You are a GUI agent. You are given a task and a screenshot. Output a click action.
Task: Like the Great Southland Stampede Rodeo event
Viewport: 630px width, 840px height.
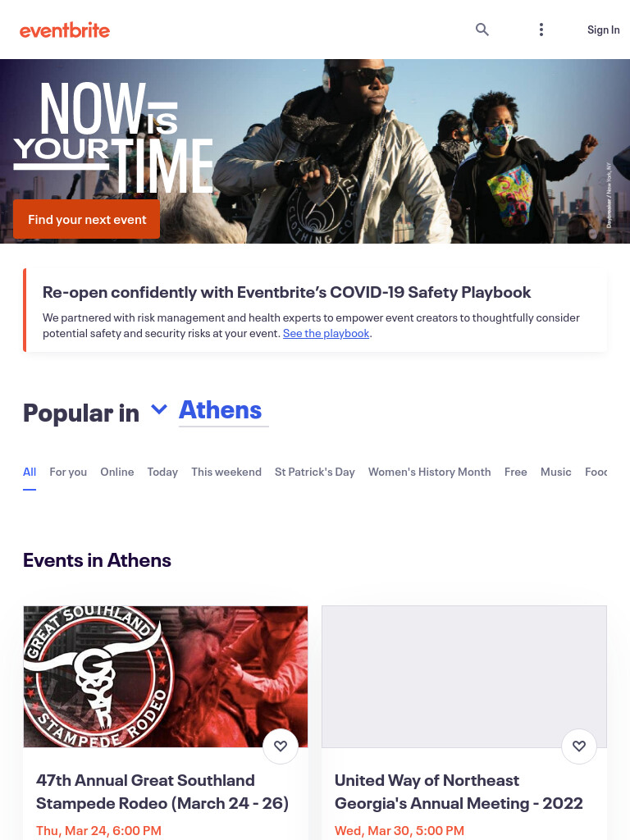281,746
